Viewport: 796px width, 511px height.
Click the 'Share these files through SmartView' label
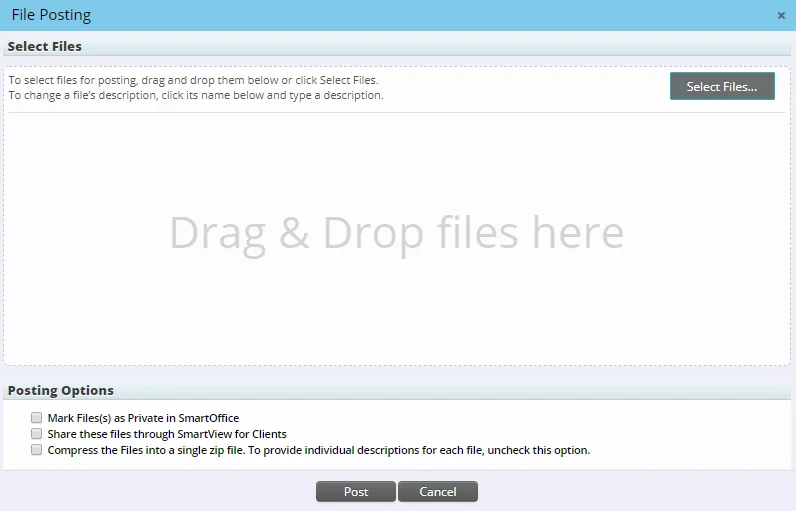point(167,434)
